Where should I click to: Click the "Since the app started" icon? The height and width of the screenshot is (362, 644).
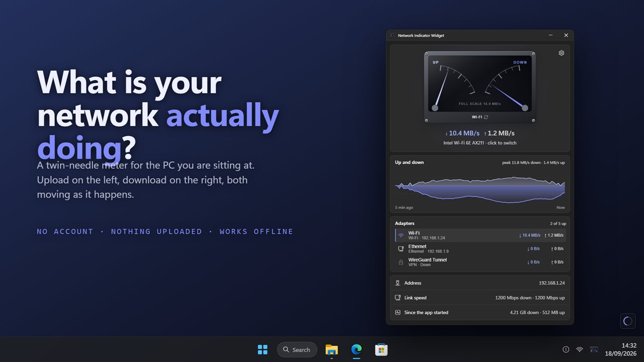[397, 312]
